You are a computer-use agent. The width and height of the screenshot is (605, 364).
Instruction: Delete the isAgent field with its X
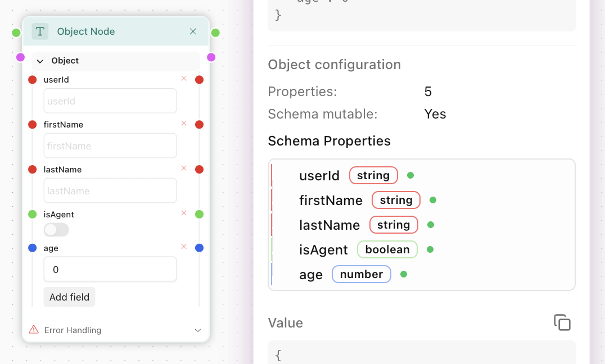tap(184, 213)
